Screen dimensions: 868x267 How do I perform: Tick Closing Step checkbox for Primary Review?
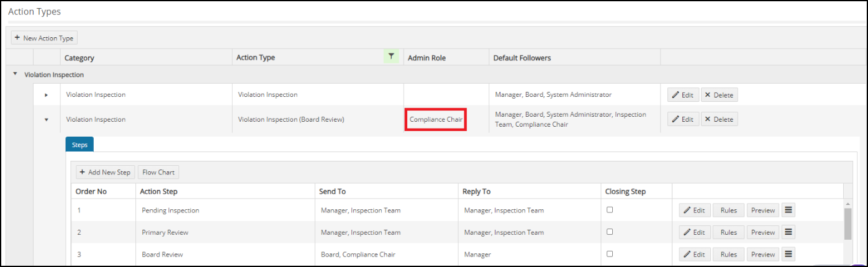click(x=610, y=232)
